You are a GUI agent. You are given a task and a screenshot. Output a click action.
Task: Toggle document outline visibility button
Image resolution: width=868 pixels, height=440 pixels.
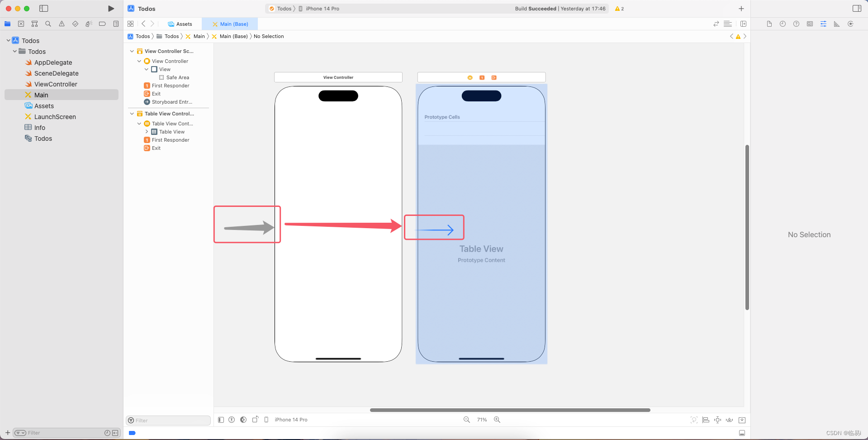(221, 420)
